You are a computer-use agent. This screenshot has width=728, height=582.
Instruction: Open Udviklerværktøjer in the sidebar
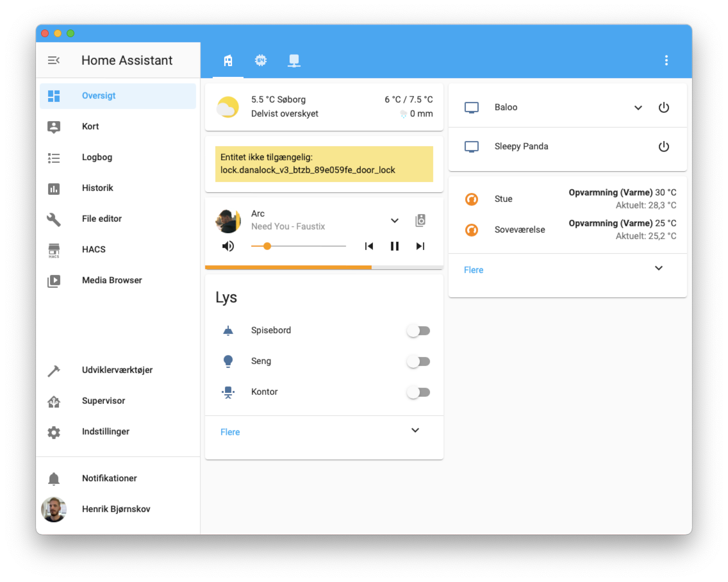(118, 370)
